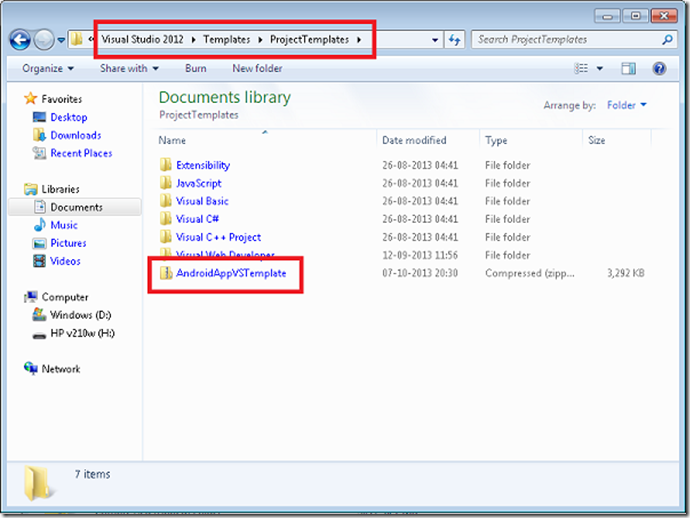Click Visual C++ Project folder icon

click(x=166, y=237)
